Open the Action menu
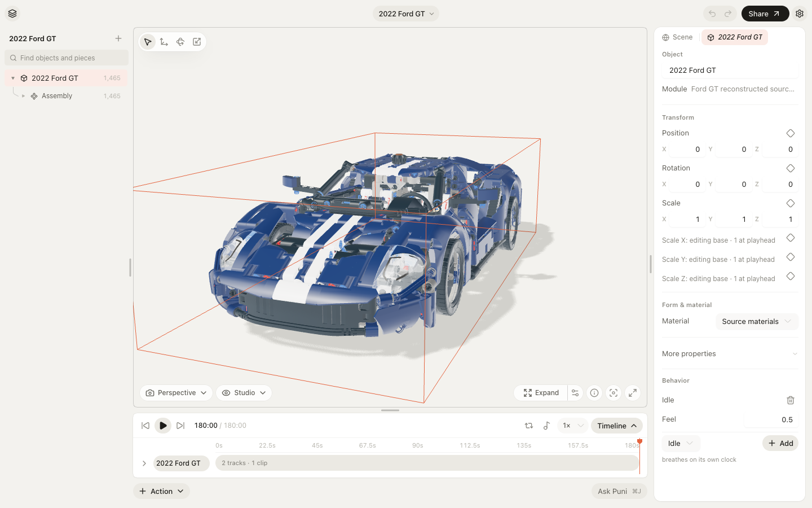The height and width of the screenshot is (508, 812). tap(161, 491)
